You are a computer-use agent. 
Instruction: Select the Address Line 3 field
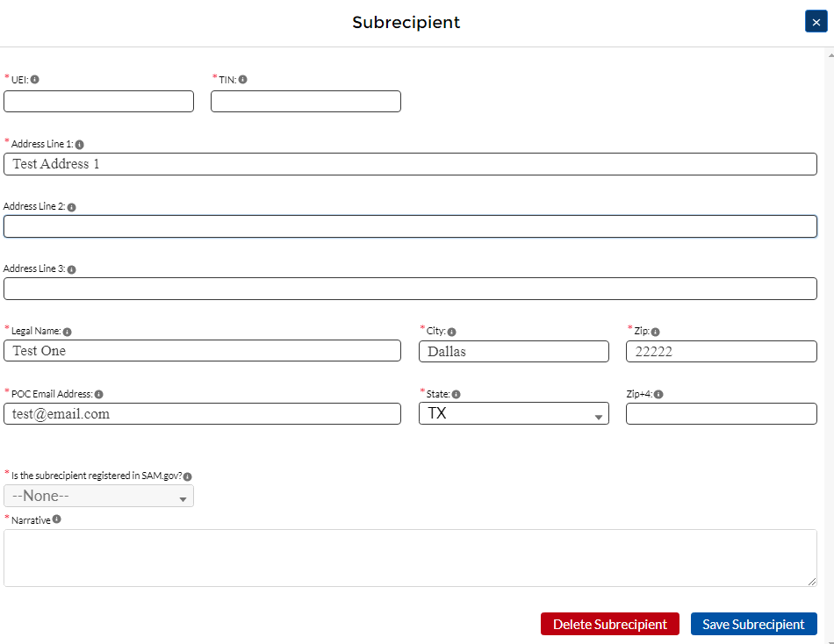click(410, 289)
